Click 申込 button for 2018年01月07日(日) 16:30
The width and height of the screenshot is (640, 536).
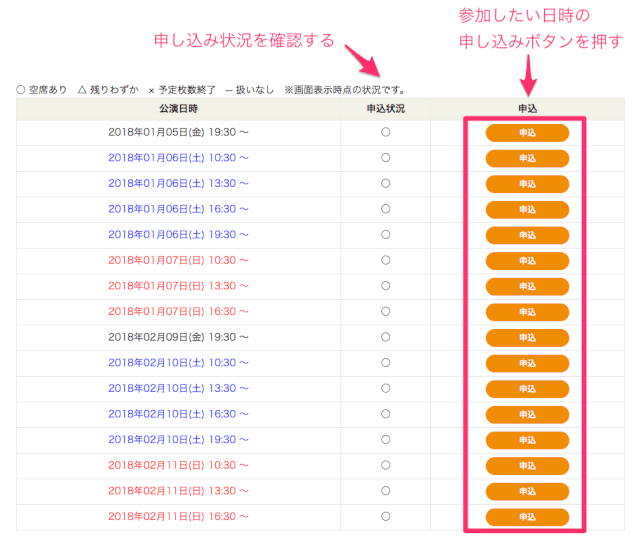click(527, 312)
